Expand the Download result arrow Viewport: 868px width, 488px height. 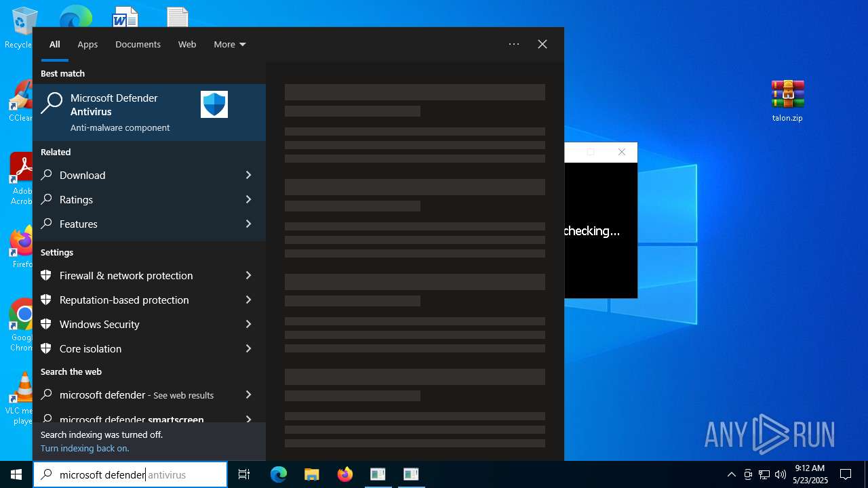248,175
